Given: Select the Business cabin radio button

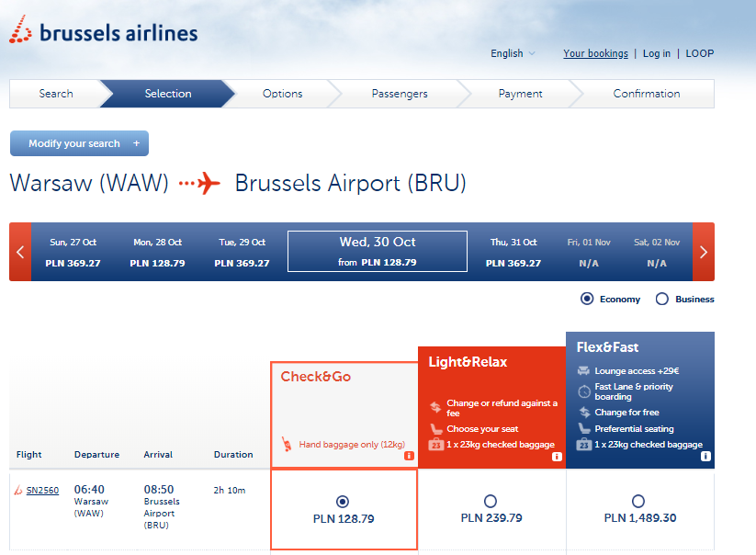Looking at the screenshot, I should [x=662, y=299].
